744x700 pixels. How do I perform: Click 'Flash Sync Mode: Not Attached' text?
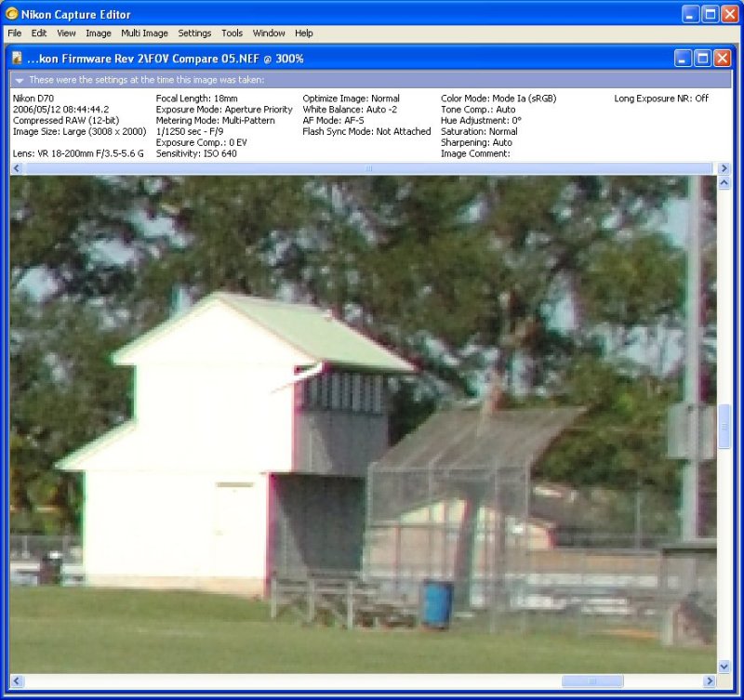click(x=366, y=131)
